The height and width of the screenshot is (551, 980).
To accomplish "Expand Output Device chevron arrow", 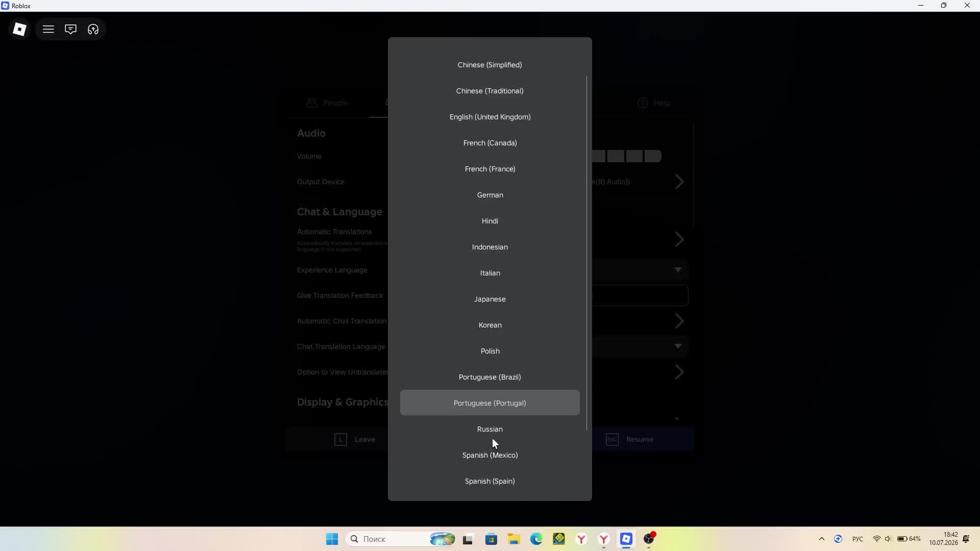I will tap(679, 182).
